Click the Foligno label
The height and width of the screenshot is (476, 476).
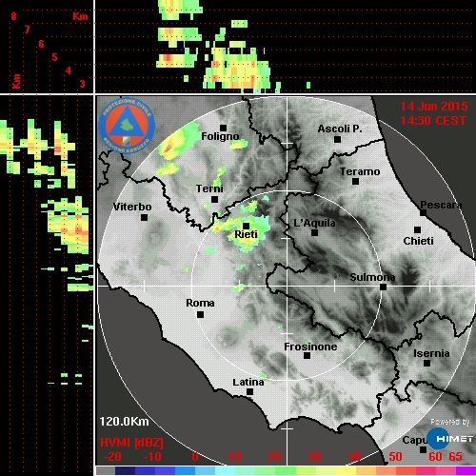(220, 137)
